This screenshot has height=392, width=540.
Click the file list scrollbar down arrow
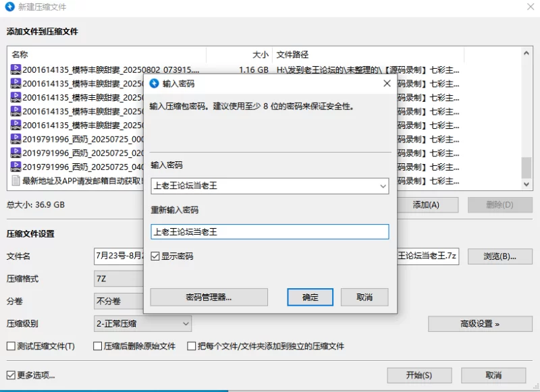click(526, 184)
